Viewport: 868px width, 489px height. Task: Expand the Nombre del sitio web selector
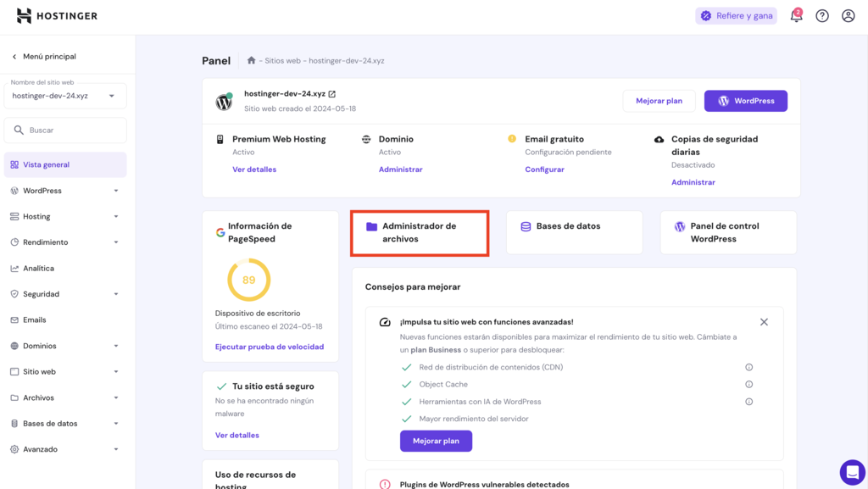[65, 95]
